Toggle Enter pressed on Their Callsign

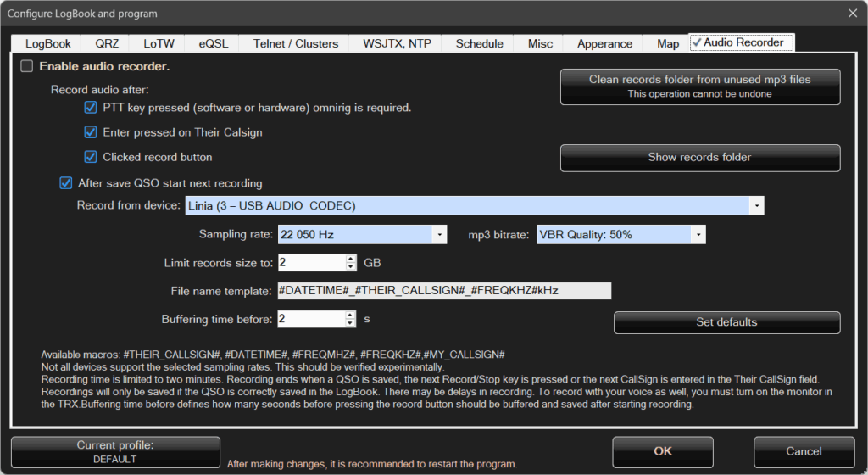coord(91,132)
